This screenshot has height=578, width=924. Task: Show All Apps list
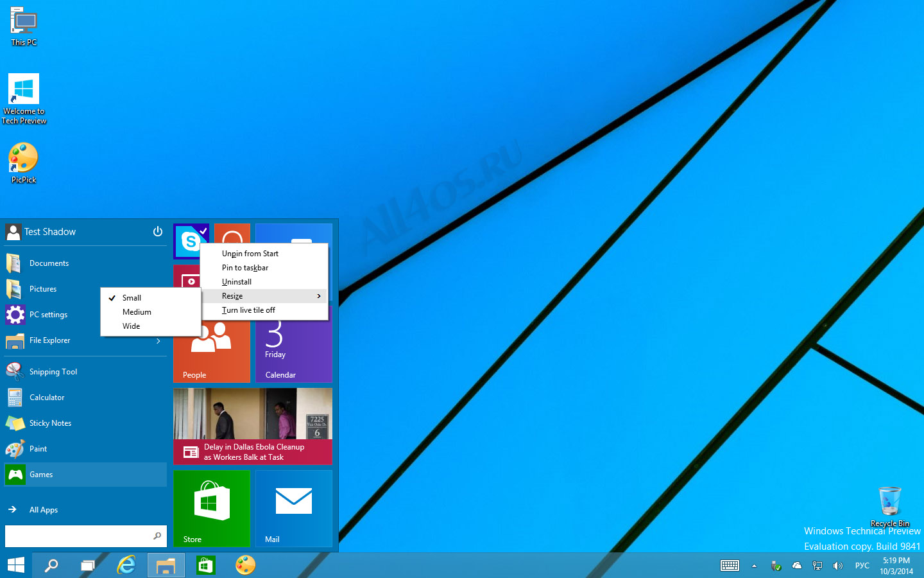tap(85, 510)
